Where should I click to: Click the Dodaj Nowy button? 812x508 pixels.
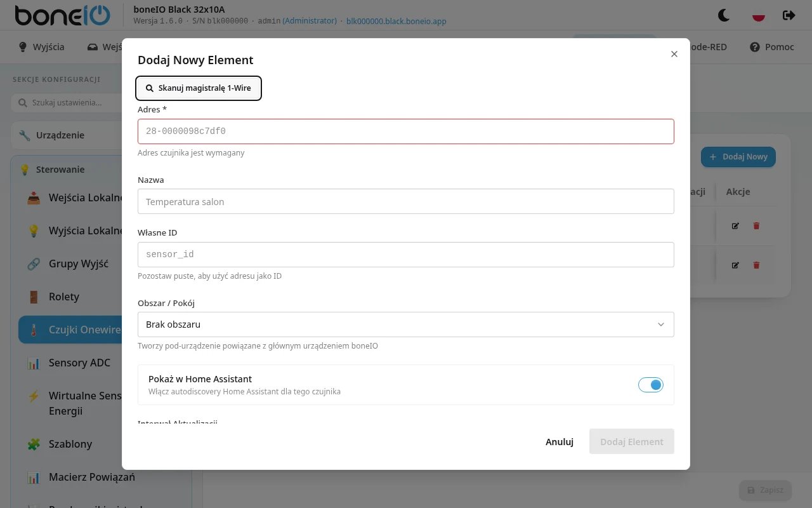[738, 157]
